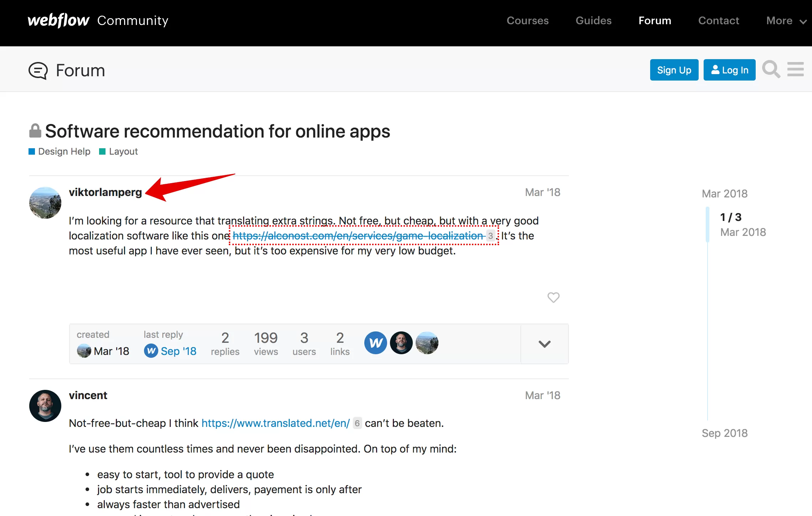Jump to Sep 2018 on timeline
This screenshot has width=812, height=516.
coord(724,433)
